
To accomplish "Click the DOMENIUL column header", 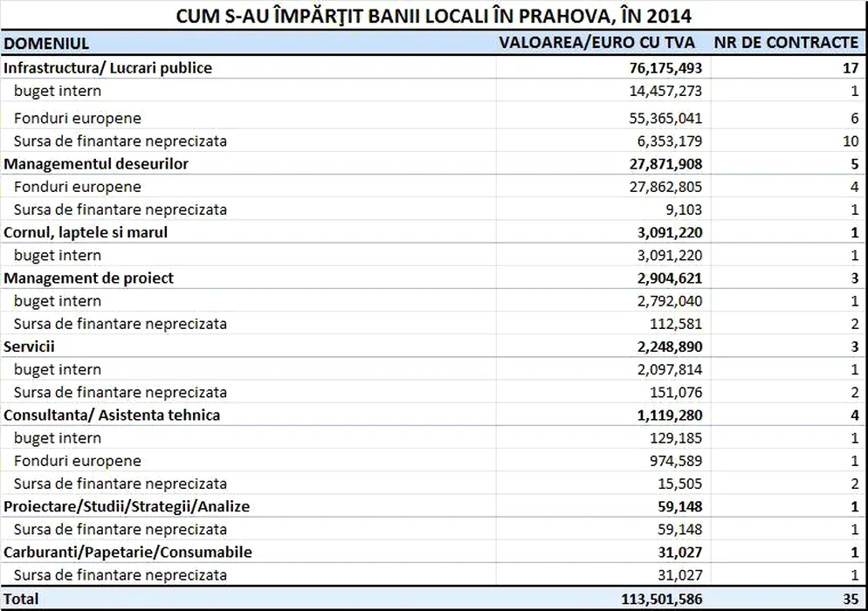I will click(46, 43).
